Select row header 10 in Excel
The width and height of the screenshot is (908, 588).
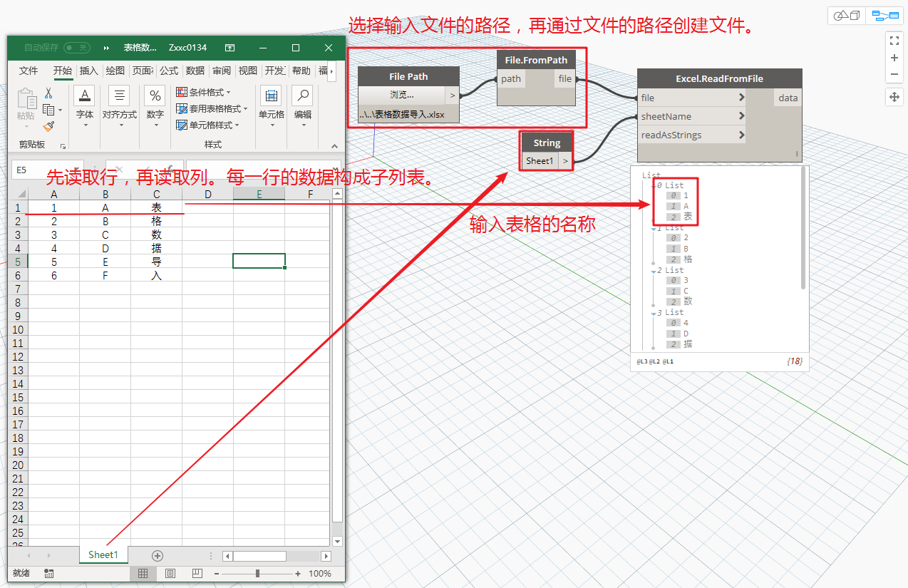tap(18, 329)
